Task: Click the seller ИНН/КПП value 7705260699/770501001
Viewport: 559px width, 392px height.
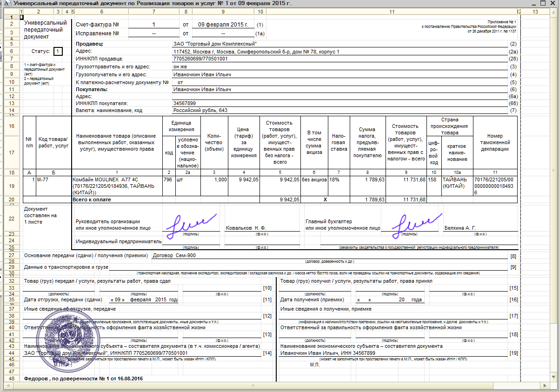Action: (x=200, y=59)
